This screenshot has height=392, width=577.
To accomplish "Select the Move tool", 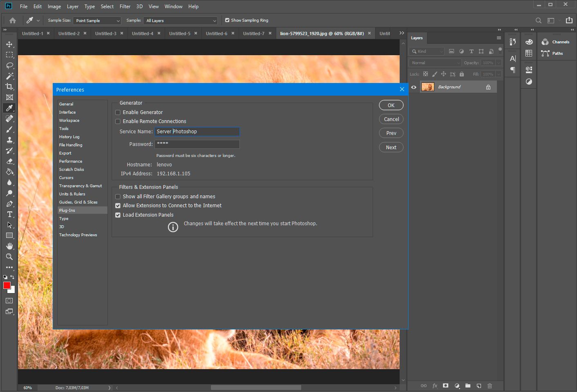I will pyautogui.click(x=9, y=44).
